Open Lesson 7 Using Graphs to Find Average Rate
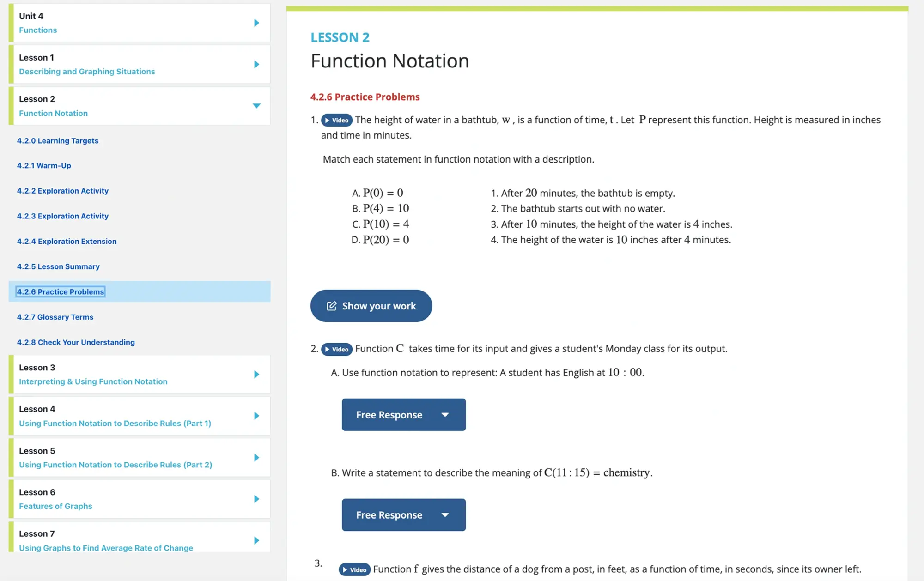 click(x=106, y=548)
